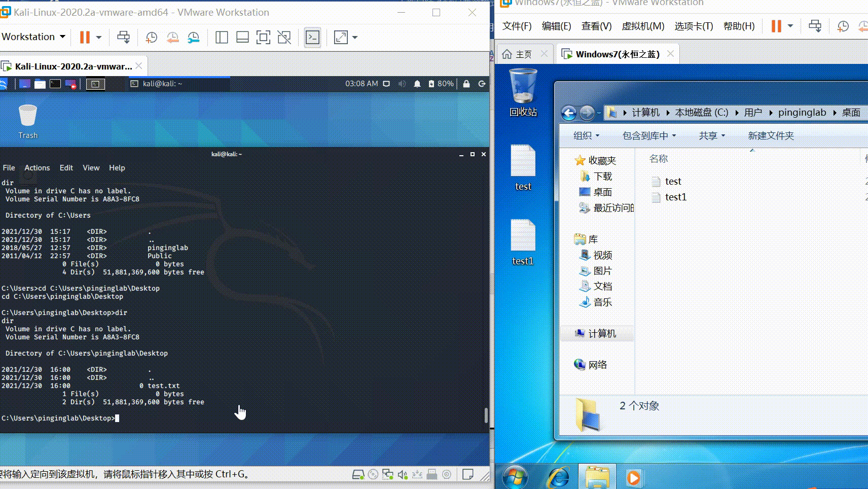Open the Workstation menu dropdown
868x489 pixels.
coord(33,37)
